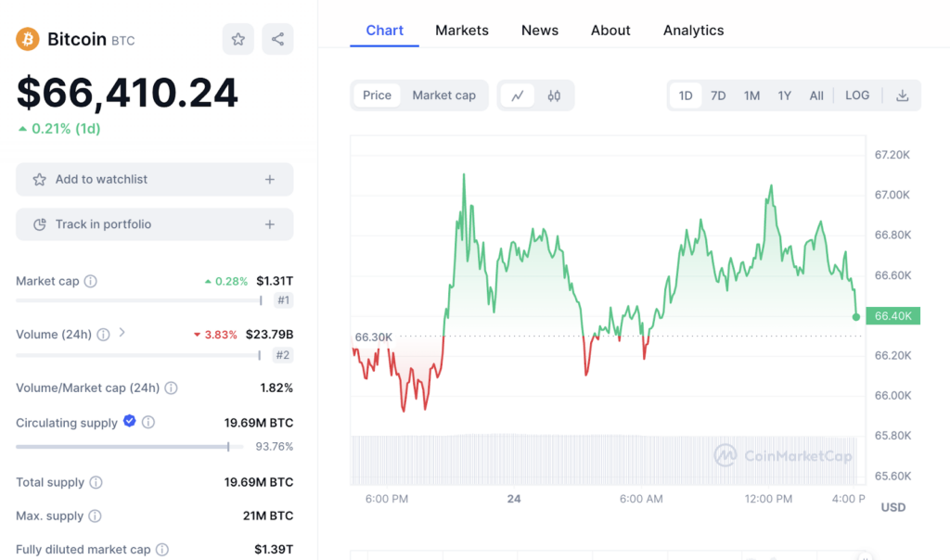
Task: Select the 7D time range
Action: click(718, 95)
